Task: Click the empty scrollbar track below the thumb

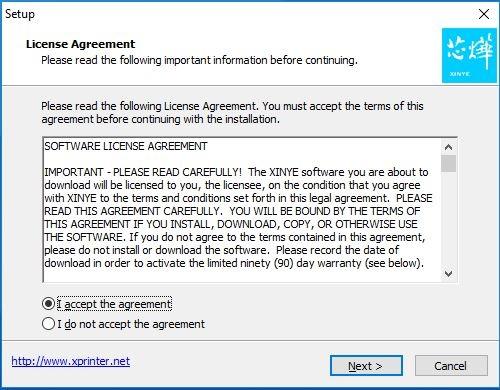Action: [x=448, y=219]
